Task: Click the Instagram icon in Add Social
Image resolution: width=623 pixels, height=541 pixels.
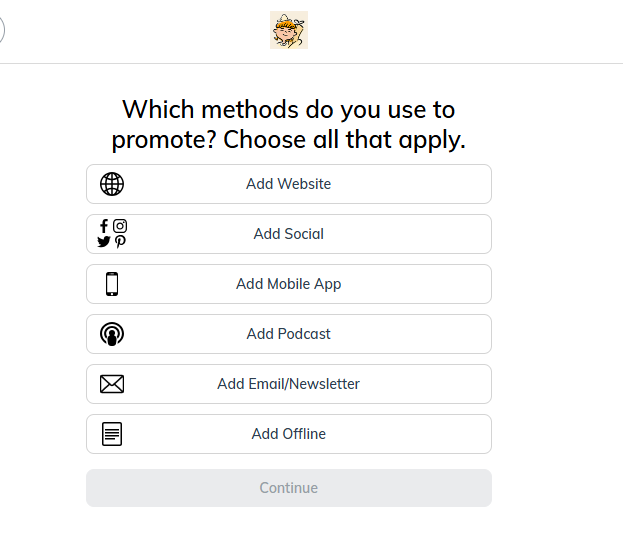Action: (120, 226)
